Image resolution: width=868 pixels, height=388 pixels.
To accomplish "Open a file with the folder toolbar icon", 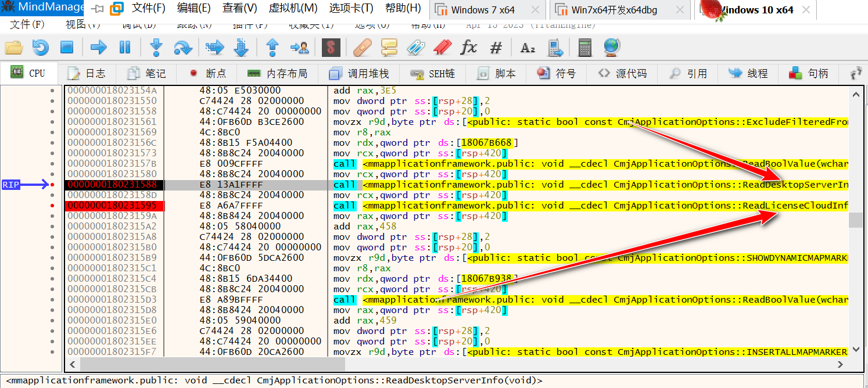I will point(13,48).
